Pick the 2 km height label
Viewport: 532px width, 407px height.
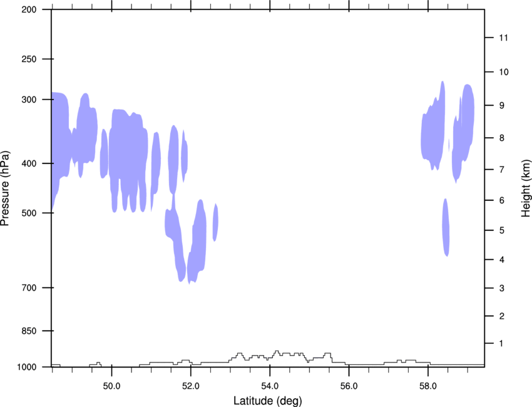click(x=501, y=316)
